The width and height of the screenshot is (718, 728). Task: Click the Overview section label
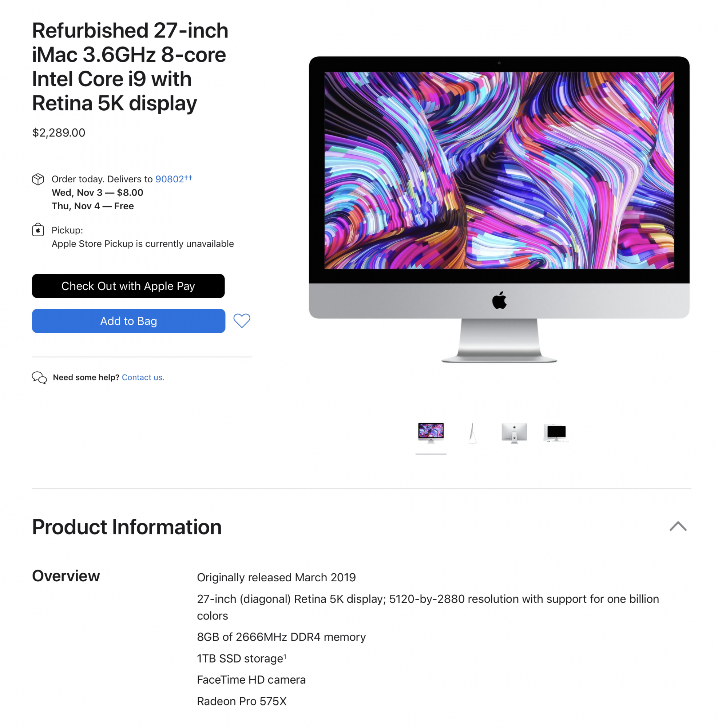[66, 576]
